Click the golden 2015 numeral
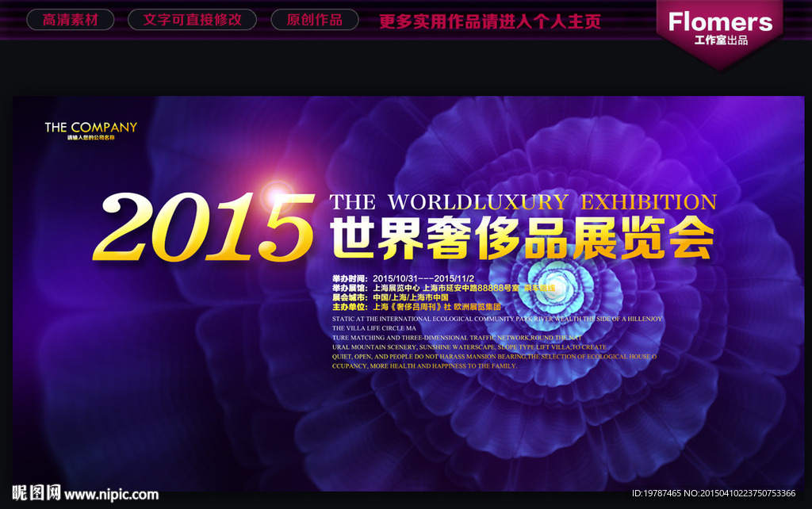 click(x=203, y=227)
